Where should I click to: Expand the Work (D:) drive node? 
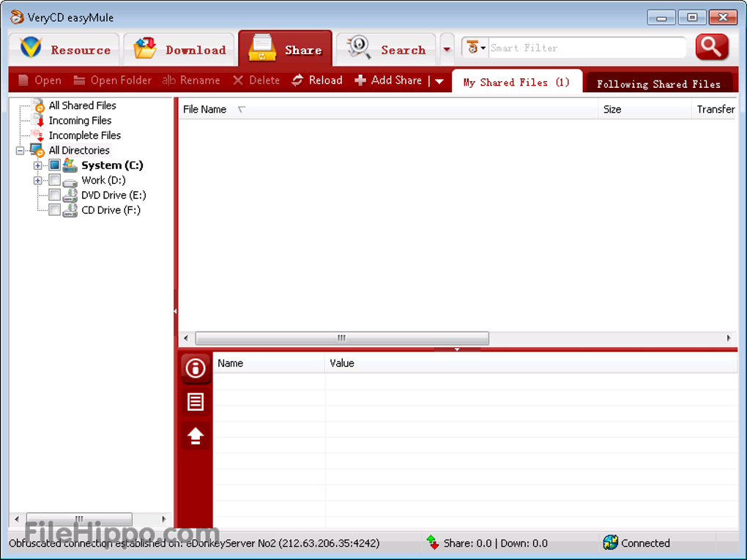coord(37,181)
